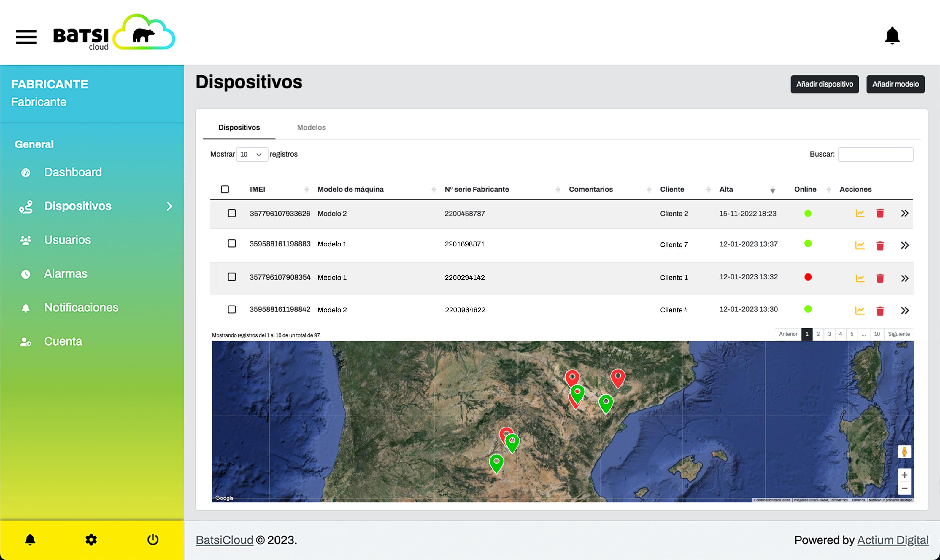Check the select-all devices checkbox
940x560 pixels.
tap(225, 189)
